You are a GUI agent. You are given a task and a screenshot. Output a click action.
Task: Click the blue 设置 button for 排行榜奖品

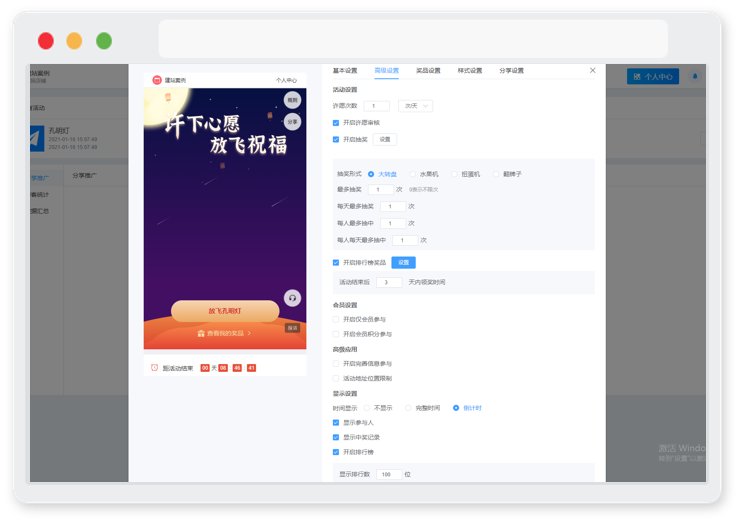(x=404, y=262)
